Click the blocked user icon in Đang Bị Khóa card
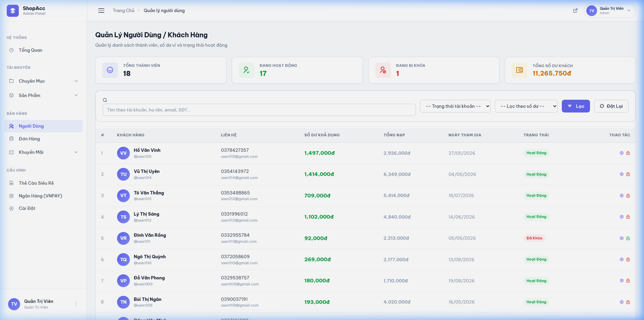The image size is (644, 320). [383, 70]
